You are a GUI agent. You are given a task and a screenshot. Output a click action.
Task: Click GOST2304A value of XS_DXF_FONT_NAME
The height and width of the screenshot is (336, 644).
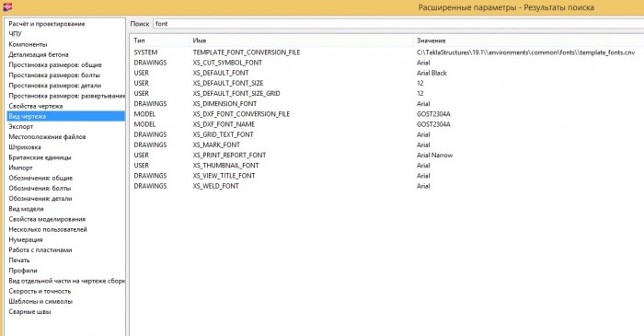pos(433,124)
